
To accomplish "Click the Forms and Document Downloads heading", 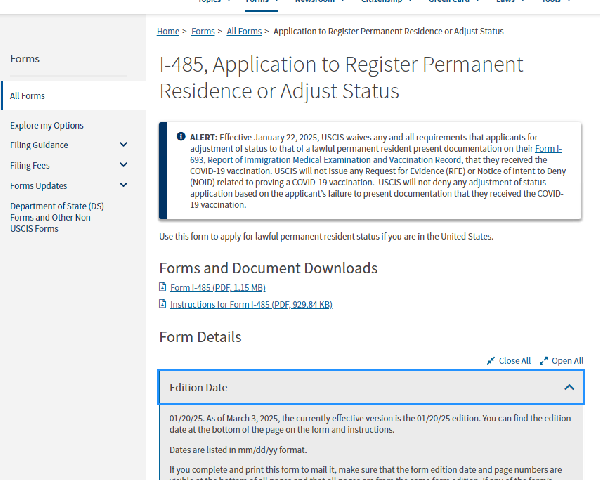I will [x=268, y=268].
